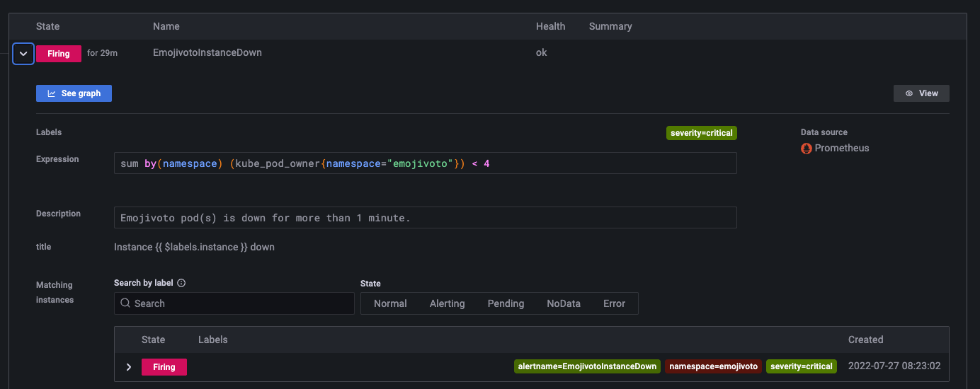The height and width of the screenshot is (389, 980).
Task: Filter instances by NoData state
Action: (564, 303)
